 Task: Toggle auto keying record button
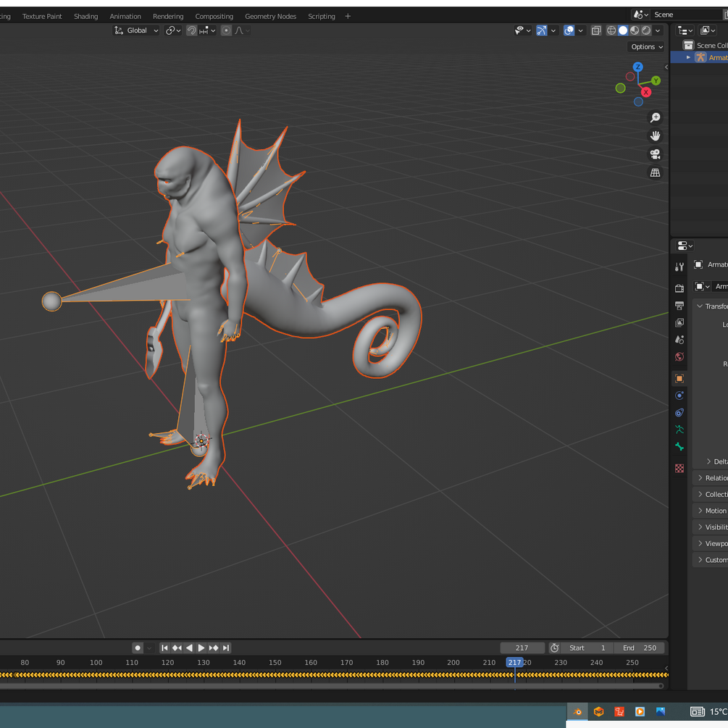(138, 648)
